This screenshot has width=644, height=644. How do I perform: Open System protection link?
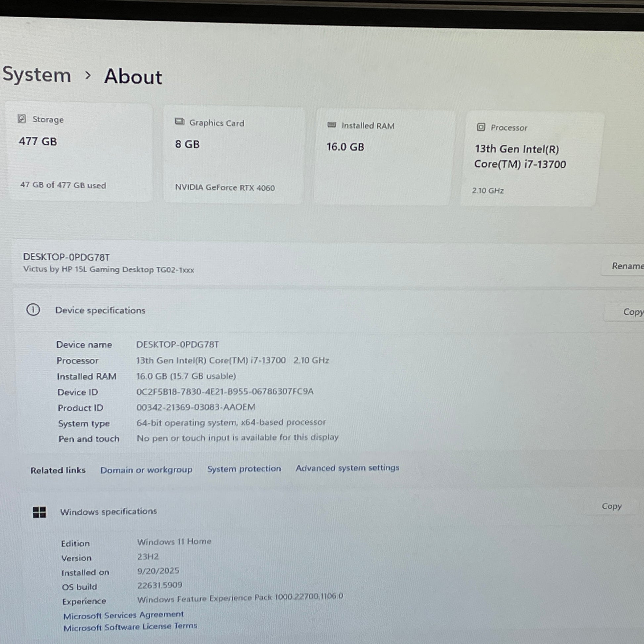[x=244, y=469]
